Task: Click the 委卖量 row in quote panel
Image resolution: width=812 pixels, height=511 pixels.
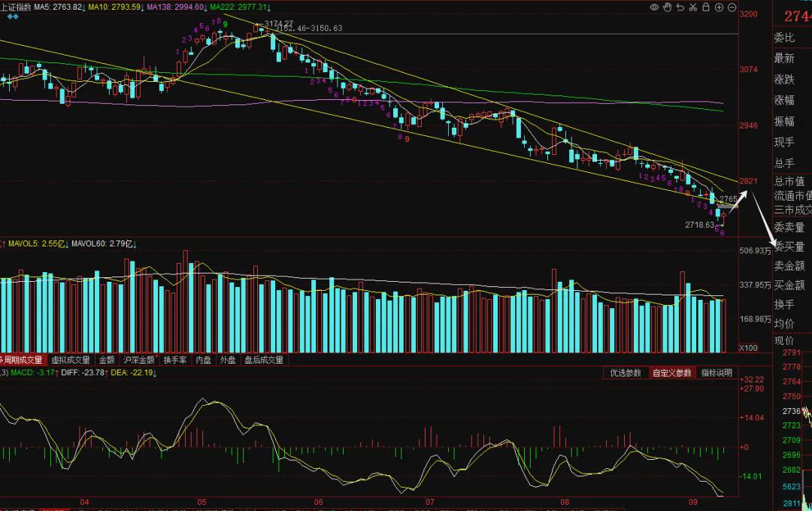Action: click(x=789, y=227)
